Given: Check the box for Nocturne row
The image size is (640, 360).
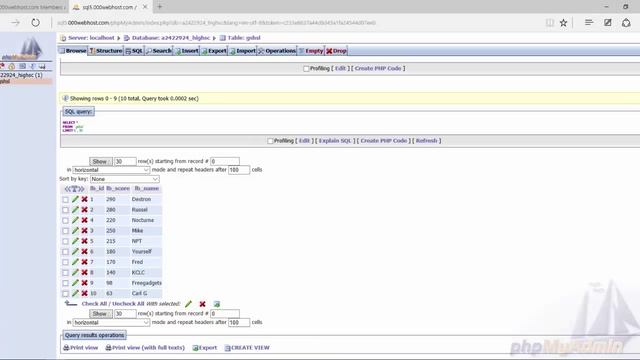Looking at the screenshot, I should [x=65, y=220].
